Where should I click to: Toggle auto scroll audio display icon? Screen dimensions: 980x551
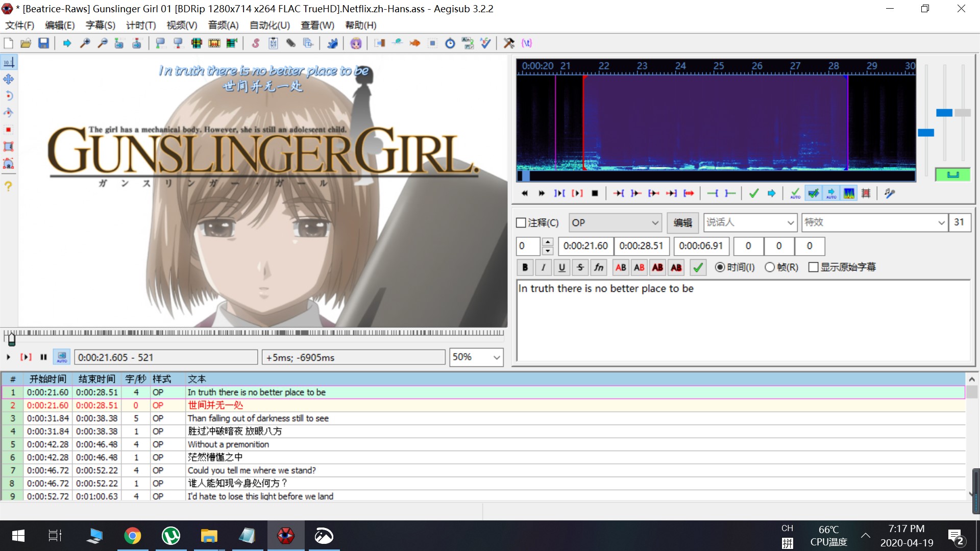(831, 193)
